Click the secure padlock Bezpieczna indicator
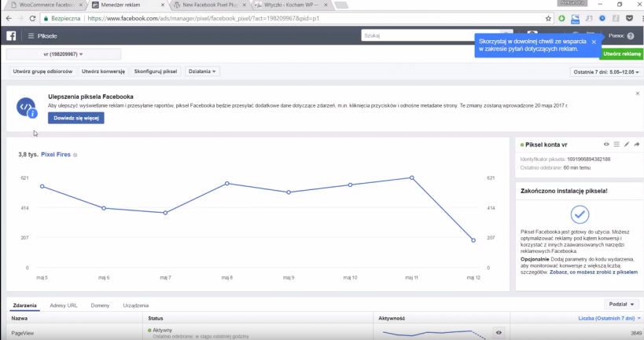The height and width of the screenshot is (340, 644). [62, 19]
